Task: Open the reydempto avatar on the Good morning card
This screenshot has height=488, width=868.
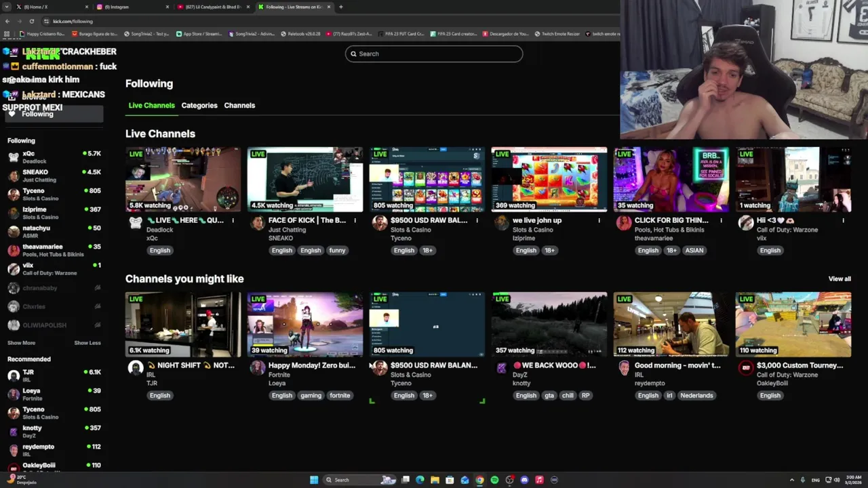Action: tap(624, 368)
